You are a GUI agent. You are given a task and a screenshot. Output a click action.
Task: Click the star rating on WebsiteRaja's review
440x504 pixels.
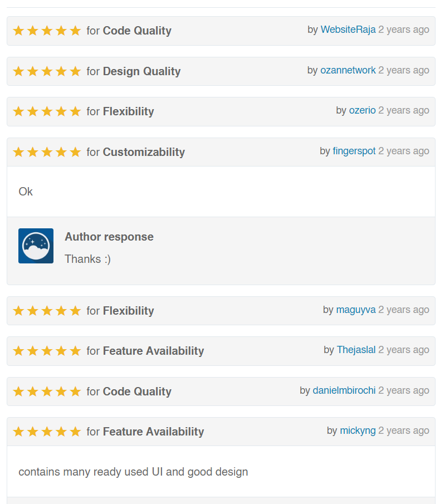47,31
